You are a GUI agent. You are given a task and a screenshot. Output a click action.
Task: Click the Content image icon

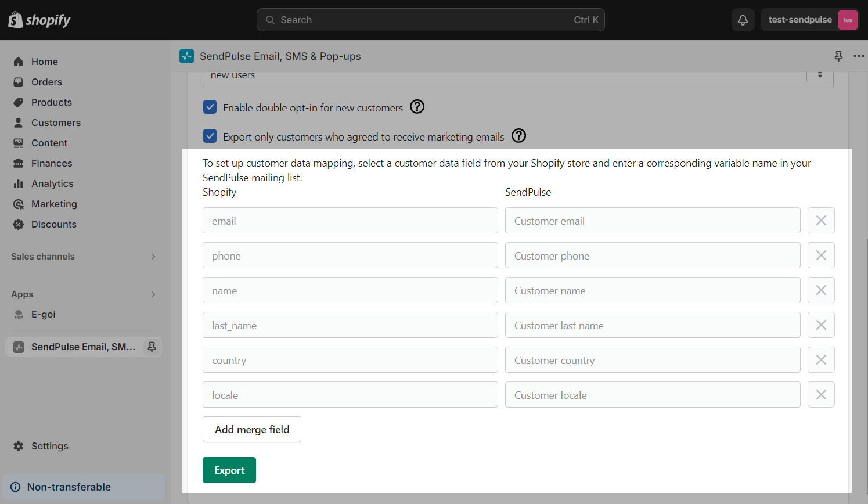pos(19,143)
